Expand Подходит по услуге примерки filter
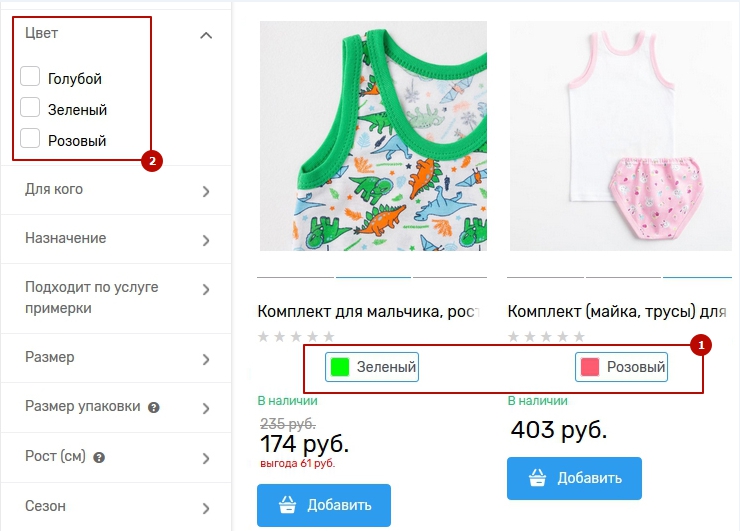 coord(206,290)
